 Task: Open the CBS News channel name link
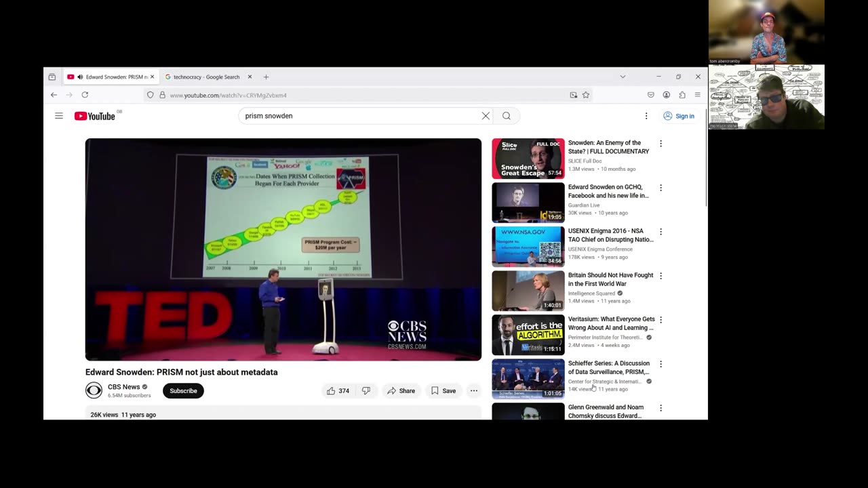pyautogui.click(x=123, y=387)
